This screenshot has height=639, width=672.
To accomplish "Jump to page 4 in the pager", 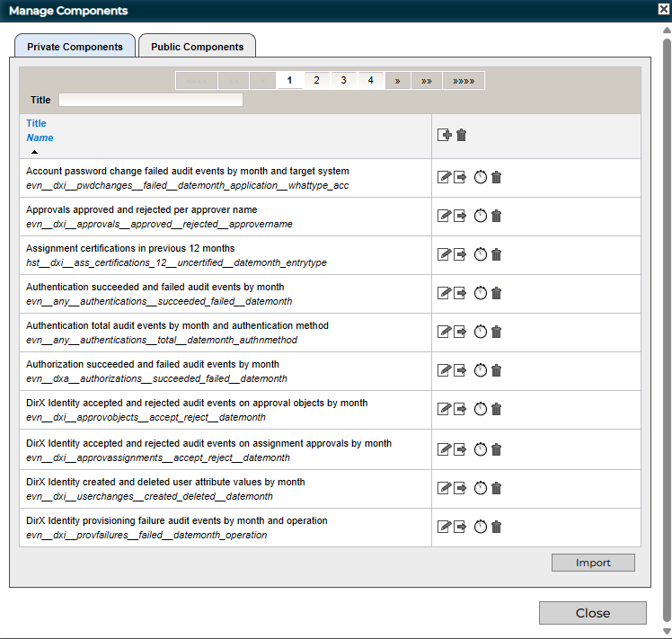I will coord(370,80).
